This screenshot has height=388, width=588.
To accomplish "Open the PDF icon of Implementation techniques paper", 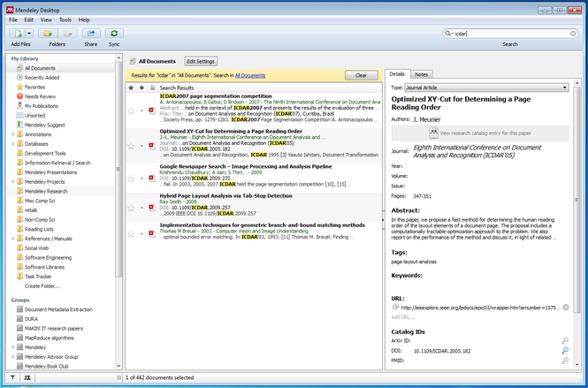I will click(152, 234).
